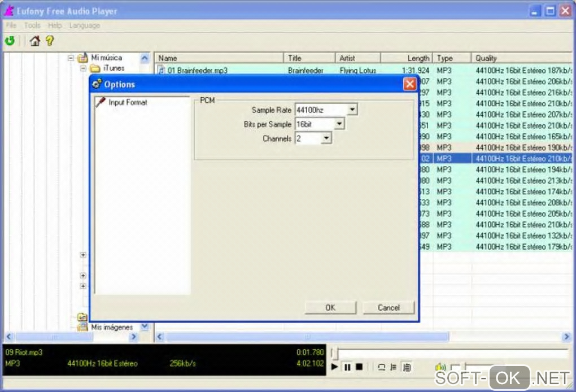Click the 09 Riot.mp3 now-playing text

click(x=24, y=352)
